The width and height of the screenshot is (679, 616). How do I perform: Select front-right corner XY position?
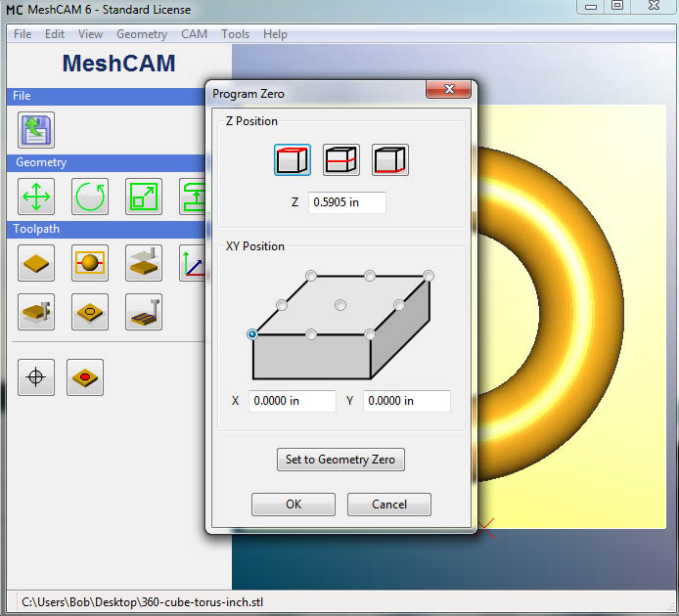click(370, 334)
